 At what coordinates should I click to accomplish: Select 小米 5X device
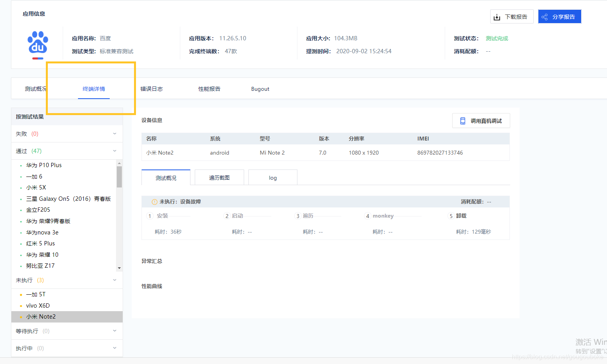coord(36,187)
